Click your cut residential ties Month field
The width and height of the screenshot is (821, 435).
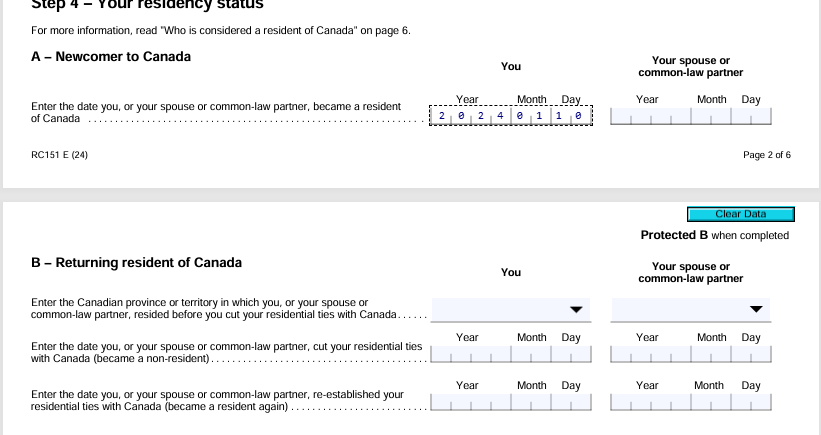(x=529, y=355)
